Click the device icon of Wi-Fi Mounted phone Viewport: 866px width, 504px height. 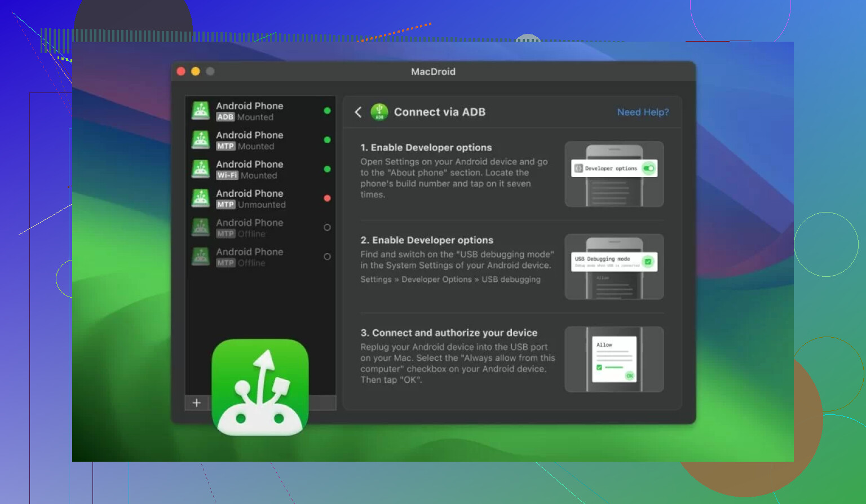point(201,169)
